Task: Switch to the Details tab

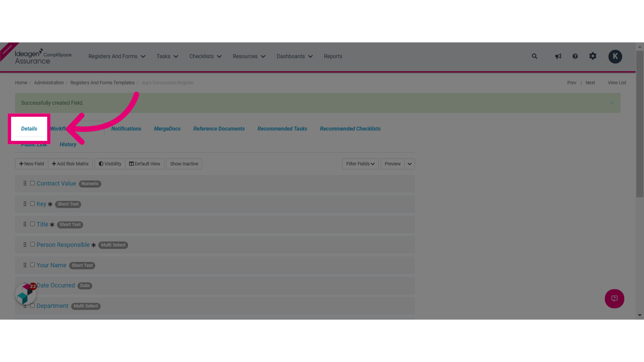Action: pyautogui.click(x=29, y=129)
